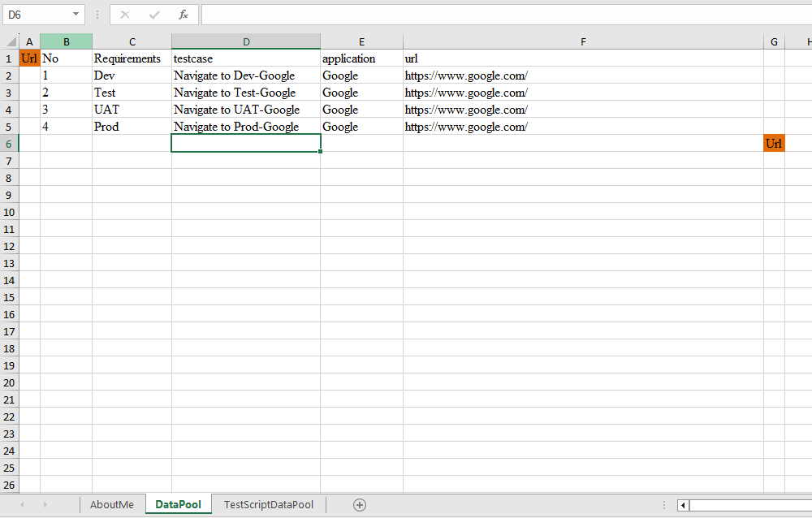Click the previous sheet navigation arrow
The width and height of the screenshot is (812, 518).
22,505
